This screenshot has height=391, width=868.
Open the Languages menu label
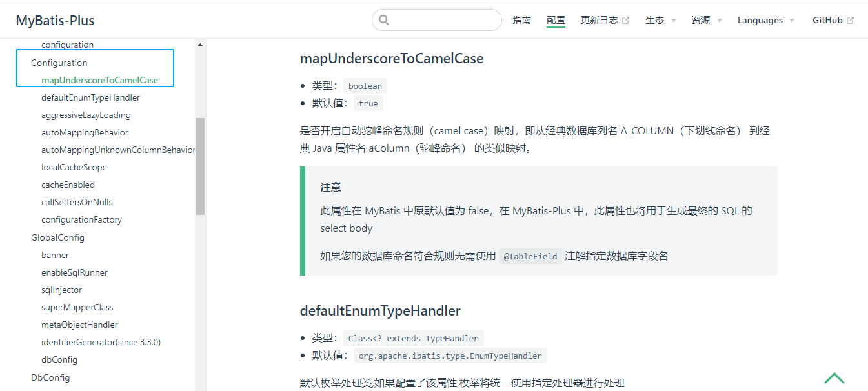(x=760, y=20)
